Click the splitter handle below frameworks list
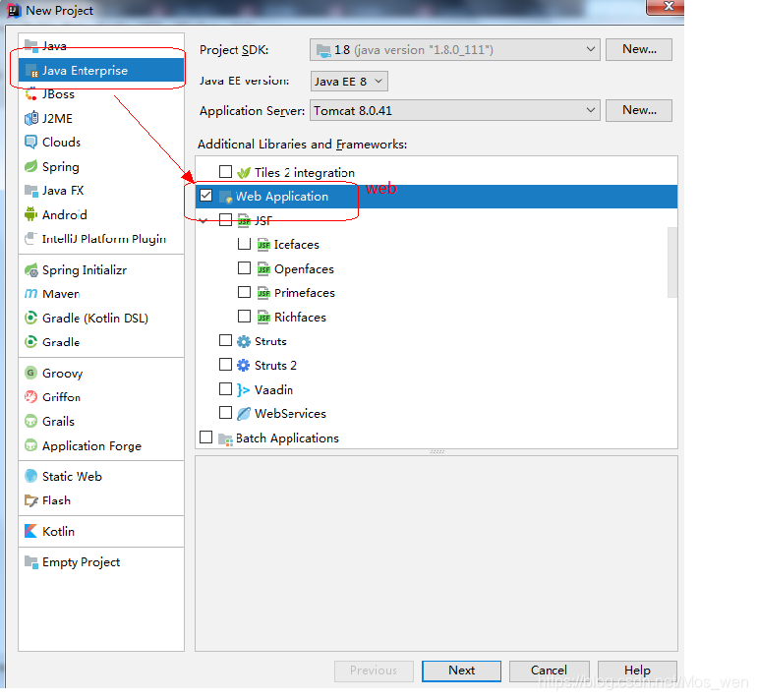Viewport: 757px width, 700px height. 437,452
